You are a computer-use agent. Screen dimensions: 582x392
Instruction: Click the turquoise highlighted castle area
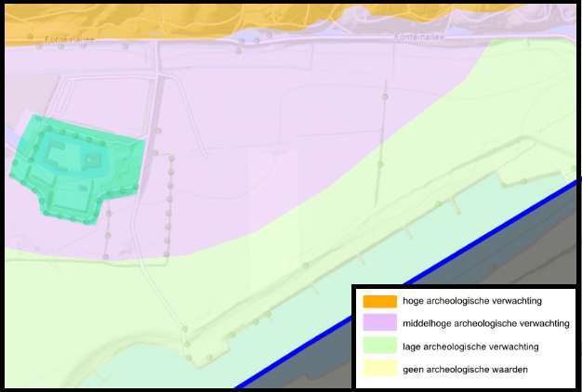tap(76, 171)
